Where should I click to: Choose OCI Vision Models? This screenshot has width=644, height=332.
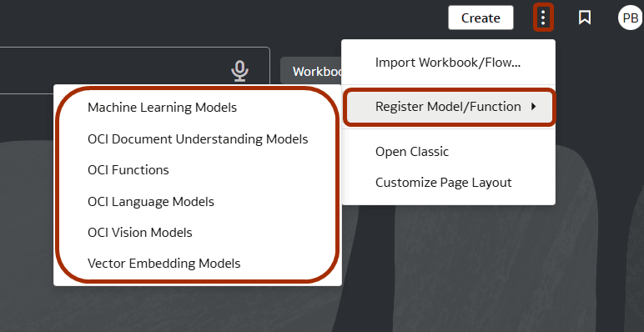[x=198, y=233]
